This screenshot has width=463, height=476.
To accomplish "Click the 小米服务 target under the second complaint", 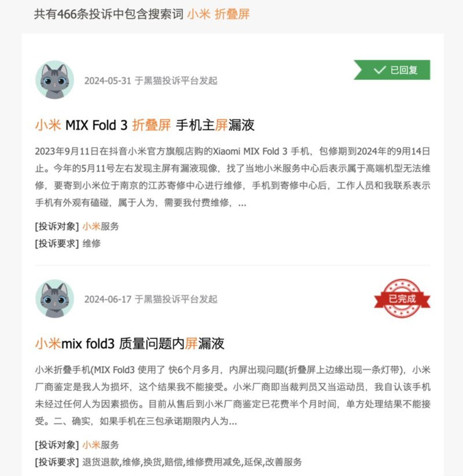I will pos(101,445).
